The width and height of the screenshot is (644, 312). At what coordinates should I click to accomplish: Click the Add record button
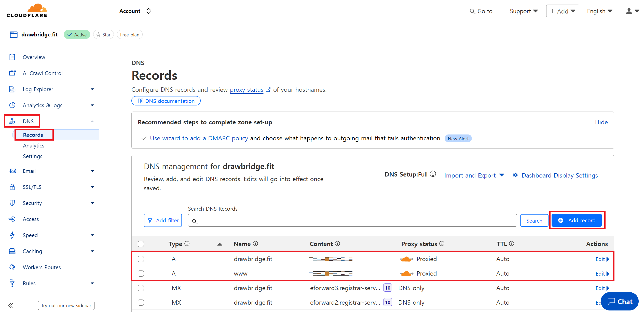[x=577, y=220]
